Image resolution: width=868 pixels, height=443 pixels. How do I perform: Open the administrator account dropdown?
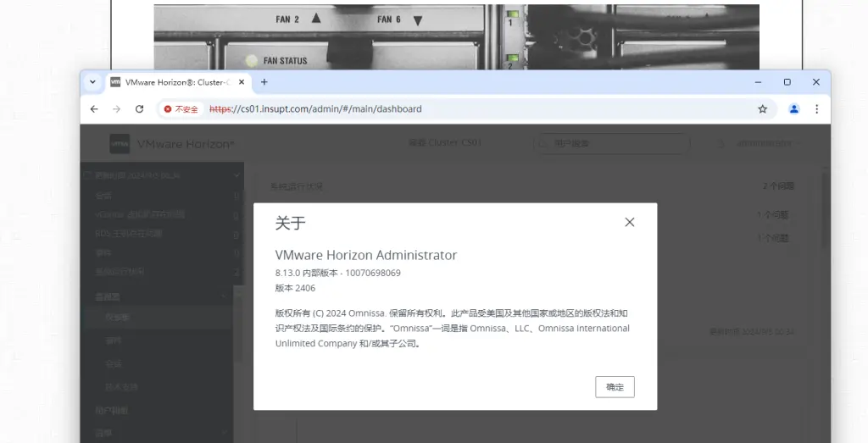(763, 143)
